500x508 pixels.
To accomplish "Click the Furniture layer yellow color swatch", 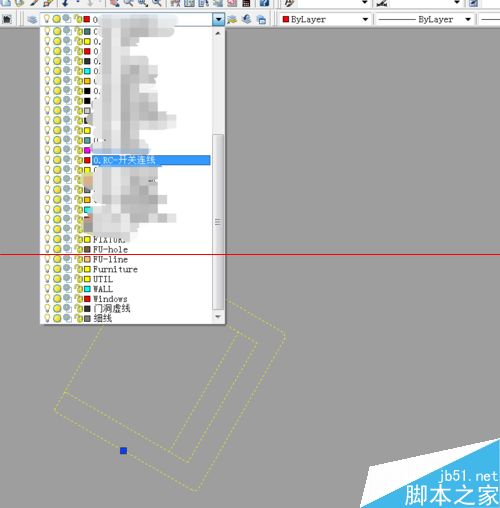I will [x=87, y=269].
